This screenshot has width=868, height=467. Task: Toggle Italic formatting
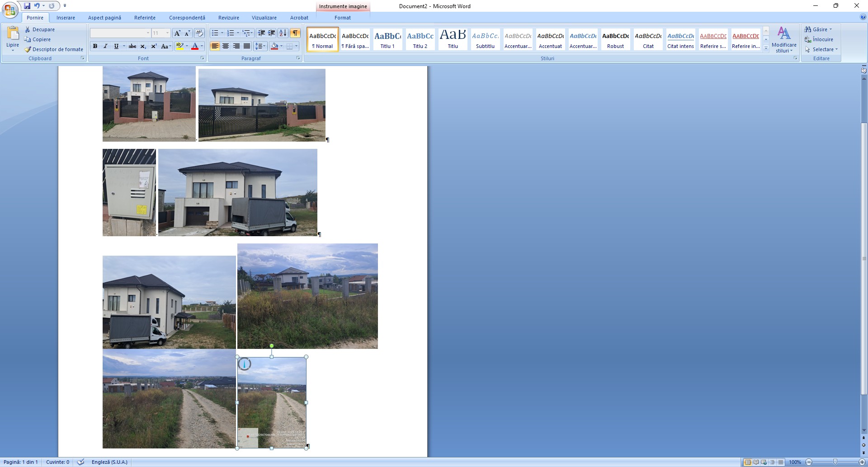[x=105, y=46]
